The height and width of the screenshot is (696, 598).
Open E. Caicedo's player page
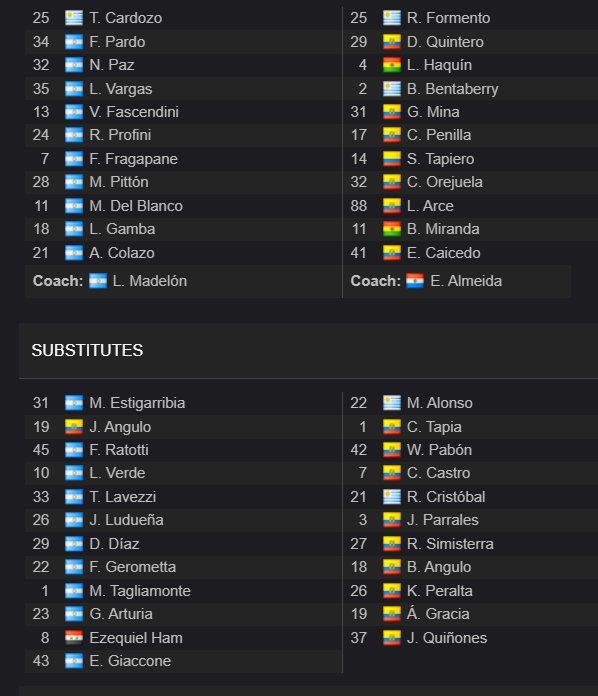click(x=444, y=253)
